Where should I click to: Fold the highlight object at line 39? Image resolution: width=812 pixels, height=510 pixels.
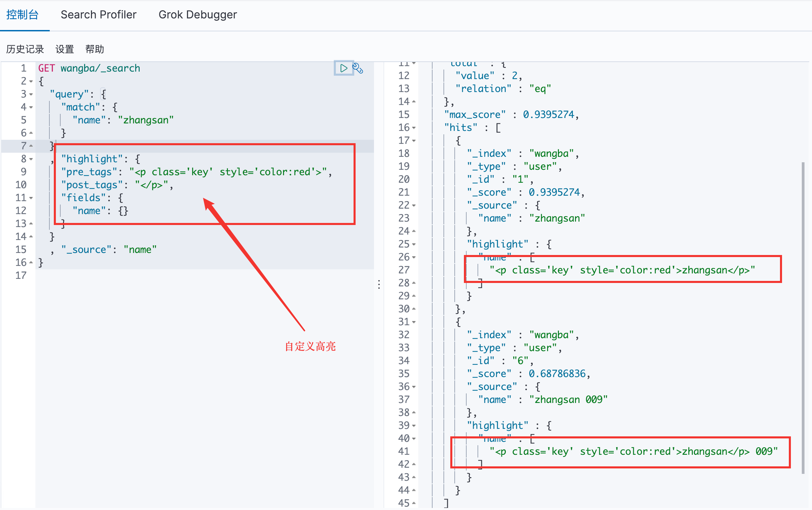[414, 426]
